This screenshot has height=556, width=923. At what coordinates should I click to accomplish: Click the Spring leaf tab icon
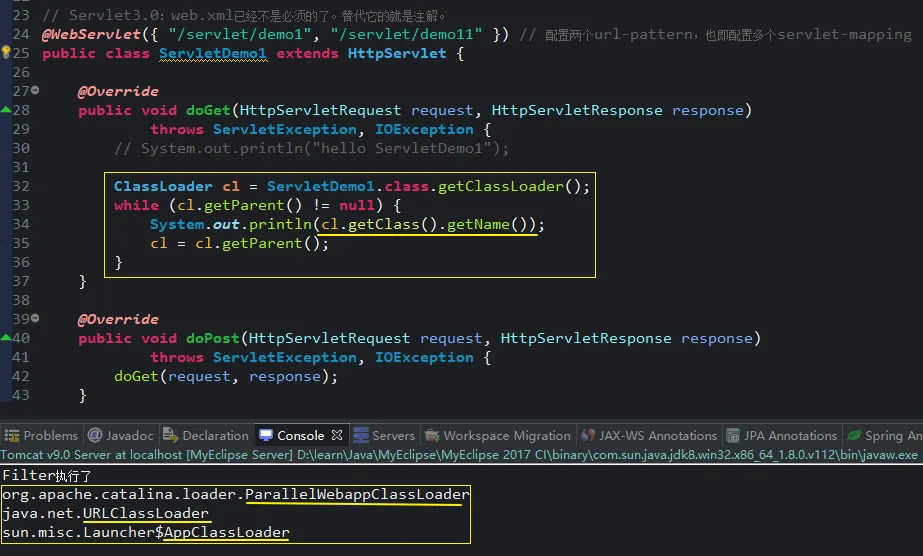point(854,435)
